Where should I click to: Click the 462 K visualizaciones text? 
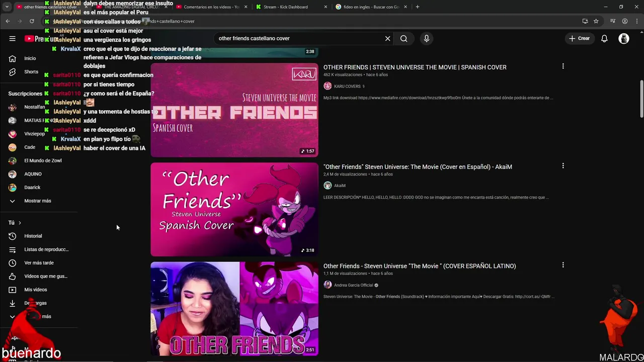[x=343, y=75]
